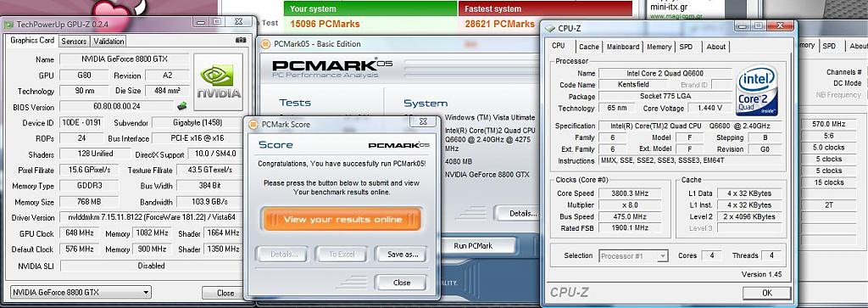Click the PCMark Score dialog title icon

click(253, 125)
